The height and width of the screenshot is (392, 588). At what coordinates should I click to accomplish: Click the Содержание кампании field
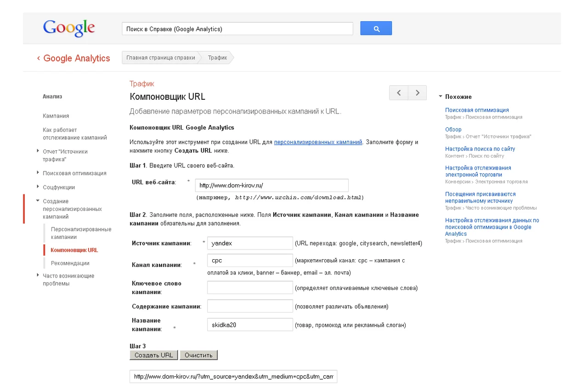coord(250,306)
